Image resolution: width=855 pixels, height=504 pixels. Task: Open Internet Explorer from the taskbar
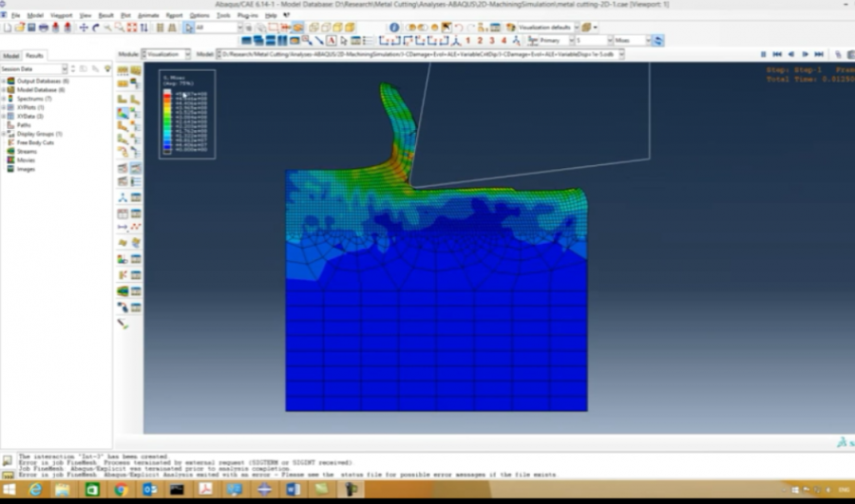pyautogui.click(x=36, y=490)
